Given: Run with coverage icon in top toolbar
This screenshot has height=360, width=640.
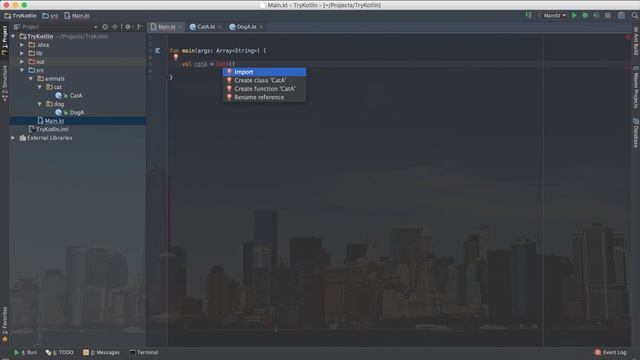Looking at the screenshot, I should coord(596,16).
